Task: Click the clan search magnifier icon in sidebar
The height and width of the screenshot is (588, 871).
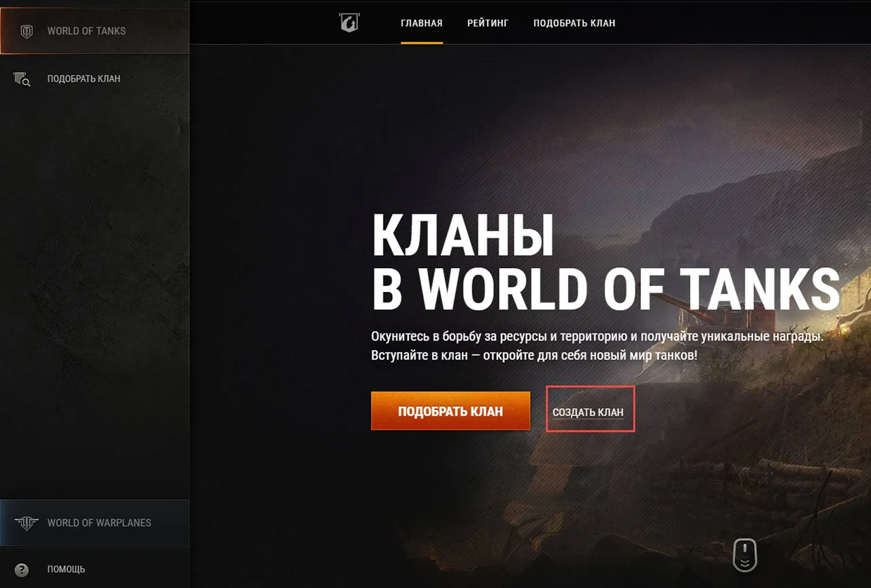Action: coord(22,79)
